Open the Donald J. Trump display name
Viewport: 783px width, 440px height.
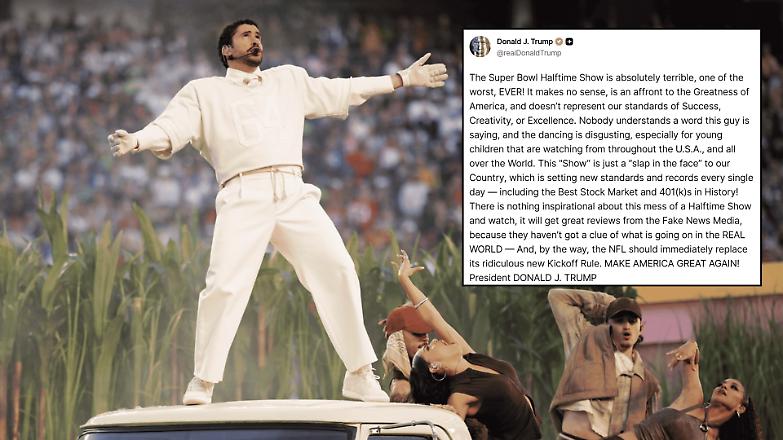[524, 41]
